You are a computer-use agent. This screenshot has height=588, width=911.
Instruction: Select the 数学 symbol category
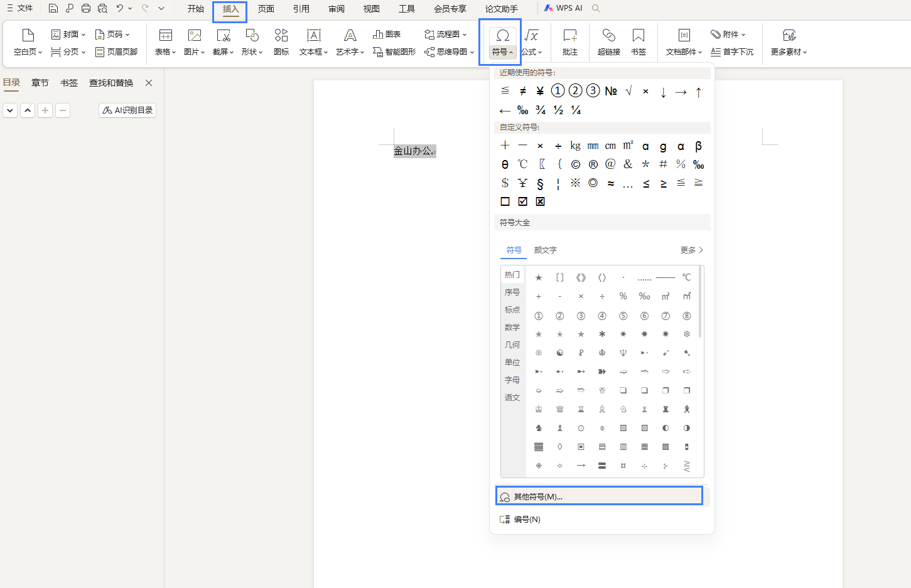tap(512, 328)
